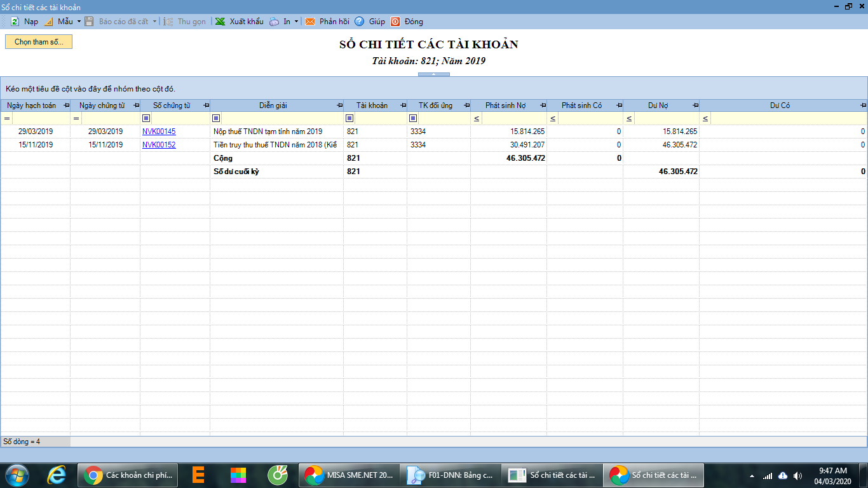Click the In printer icon
The width and height of the screenshot is (868, 488).
[x=274, y=22]
